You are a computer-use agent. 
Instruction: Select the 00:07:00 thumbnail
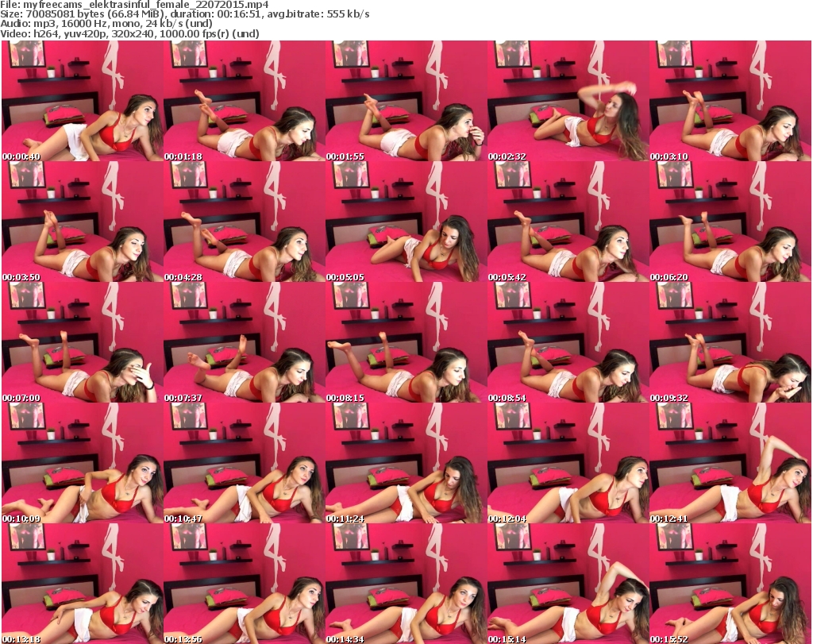point(83,342)
